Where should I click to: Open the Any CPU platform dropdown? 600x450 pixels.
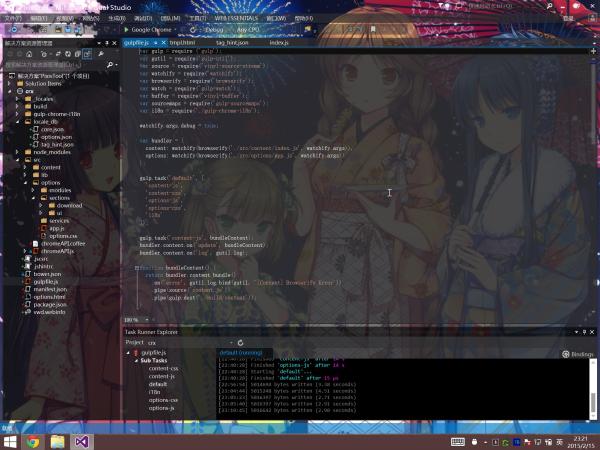tap(251, 29)
